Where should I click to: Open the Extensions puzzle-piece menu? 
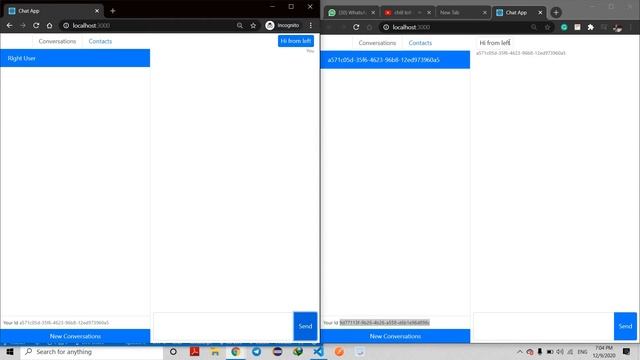591,27
